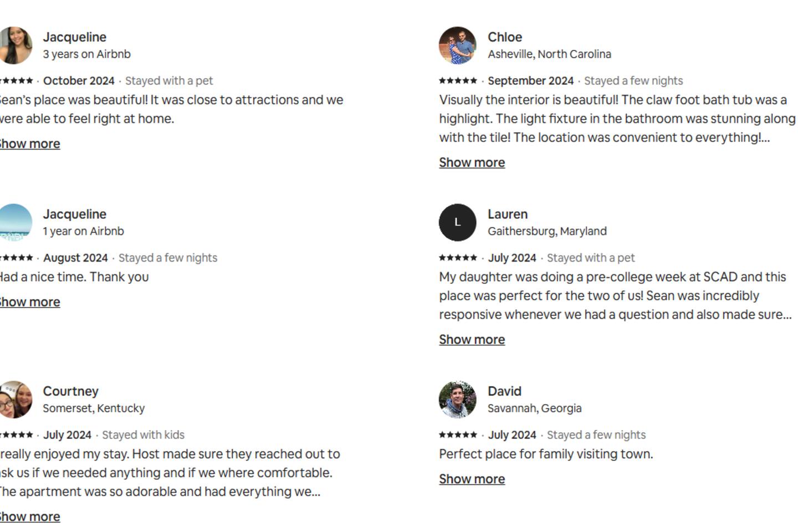Screen dimensions: 798x532
Task: Expand David's review about family visiting
Action: (472, 479)
